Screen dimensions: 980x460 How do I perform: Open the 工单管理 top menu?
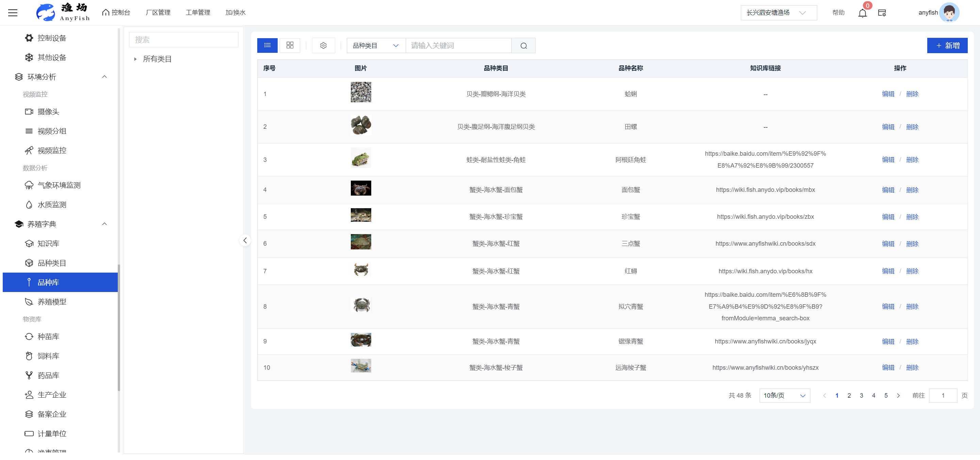tap(197, 13)
